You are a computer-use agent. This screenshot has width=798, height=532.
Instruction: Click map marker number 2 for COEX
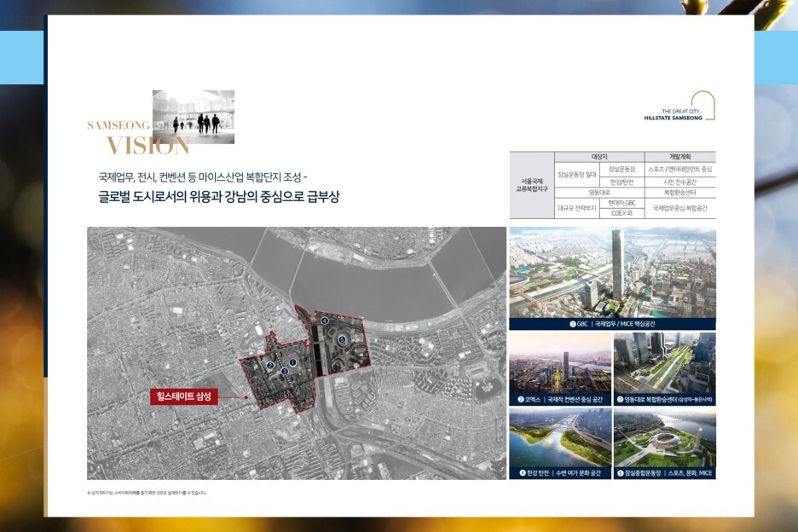point(270,366)
